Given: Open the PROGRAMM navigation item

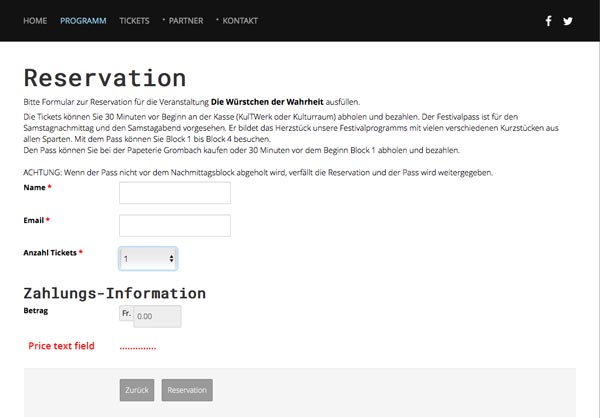Looking at the screenshot, I should [x=83, y=20].
